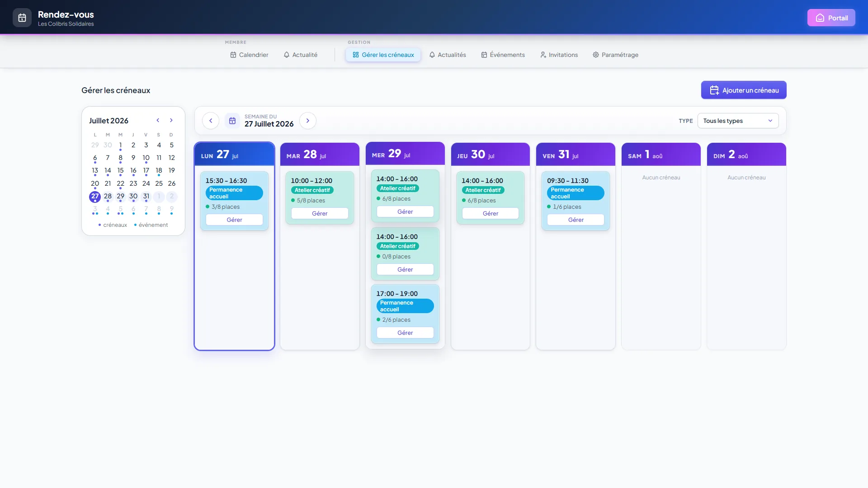Screen dimensions: 868x488
Task: Go to next month in mini calendar
Action: tap(171, 121)
